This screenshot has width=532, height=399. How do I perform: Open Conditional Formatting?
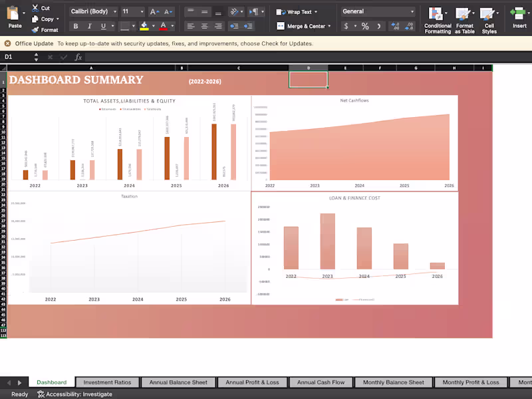pos(438,20)
